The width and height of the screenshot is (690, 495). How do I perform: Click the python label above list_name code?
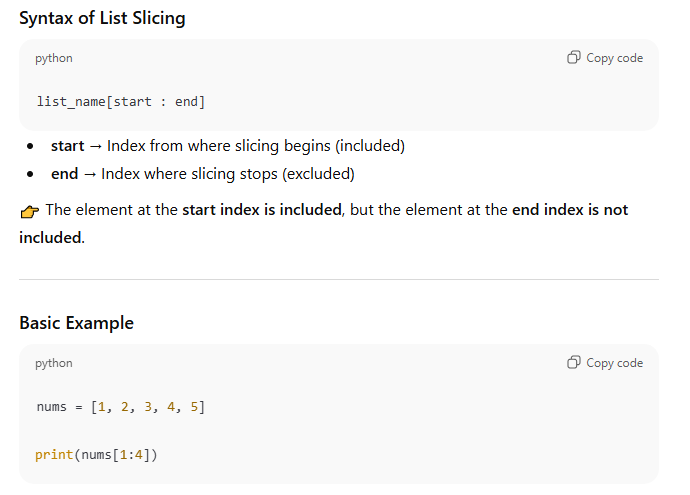pos(54,58)
